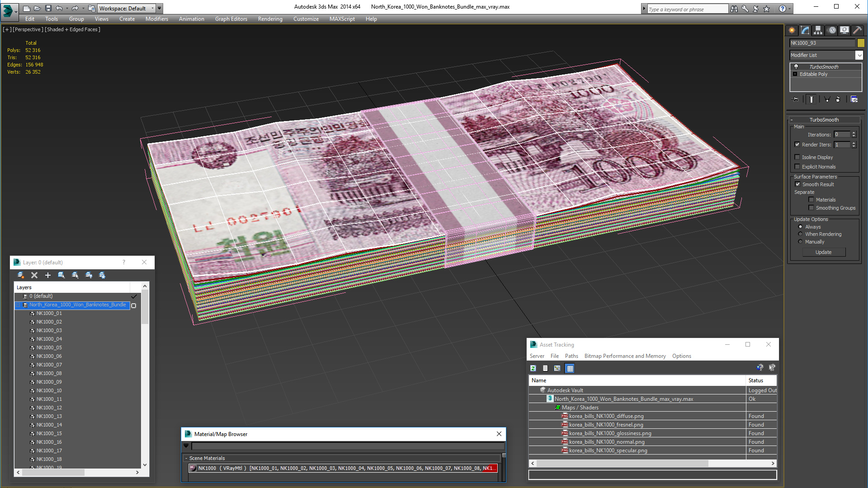Open the Graph Editors menu
Image resolution: width=868 pixels, height=488 pixels.
pos(231,19)
